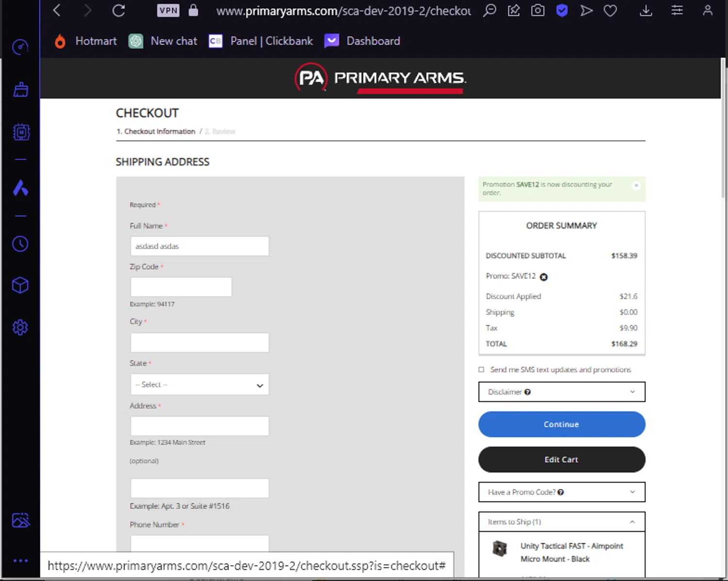Open the Panel | Clickbank bookmark

click(261, 41)
